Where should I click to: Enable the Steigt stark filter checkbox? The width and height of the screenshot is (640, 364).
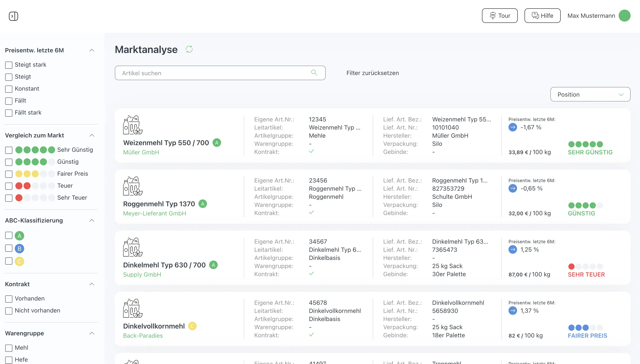coord(9,65)
